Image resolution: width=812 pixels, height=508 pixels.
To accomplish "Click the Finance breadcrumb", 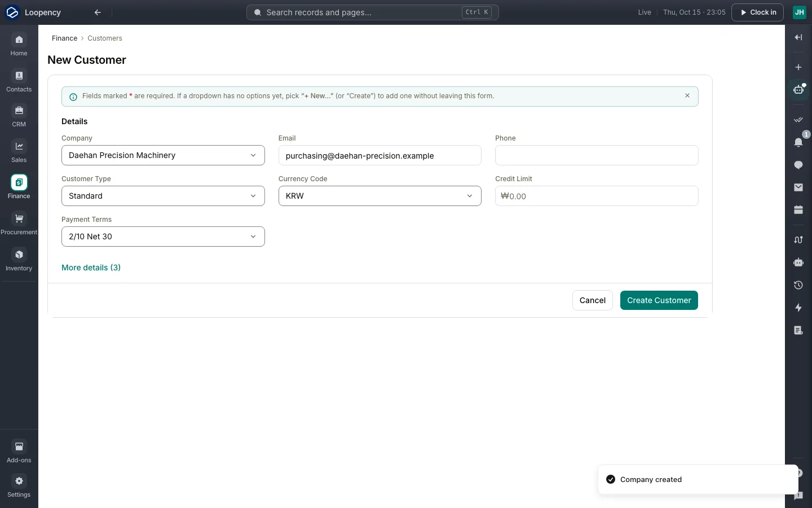I will (x=64, y=38).
